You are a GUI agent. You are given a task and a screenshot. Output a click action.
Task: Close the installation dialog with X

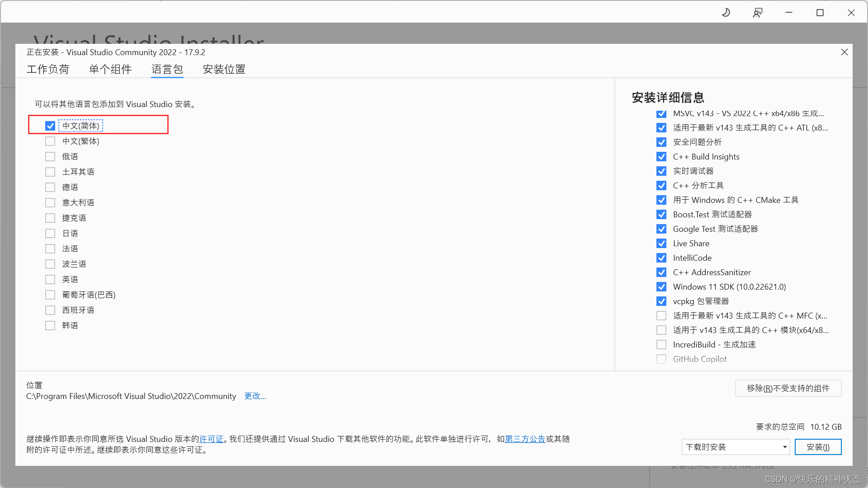[x=844, y=52]
